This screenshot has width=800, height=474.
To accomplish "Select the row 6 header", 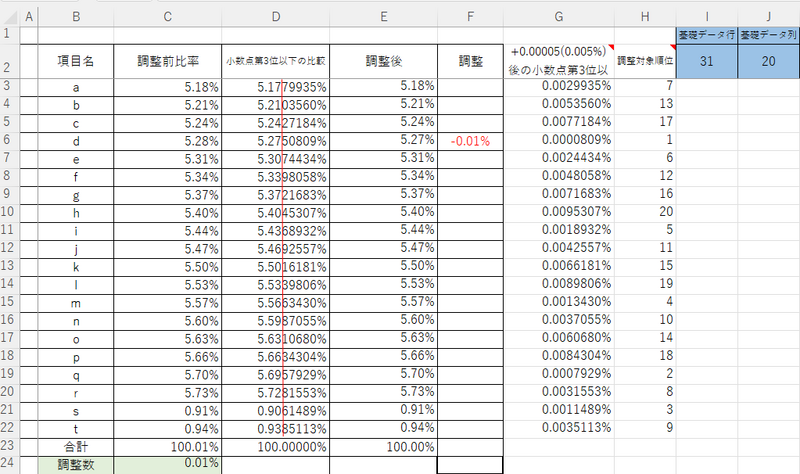I will coord(8,141).
